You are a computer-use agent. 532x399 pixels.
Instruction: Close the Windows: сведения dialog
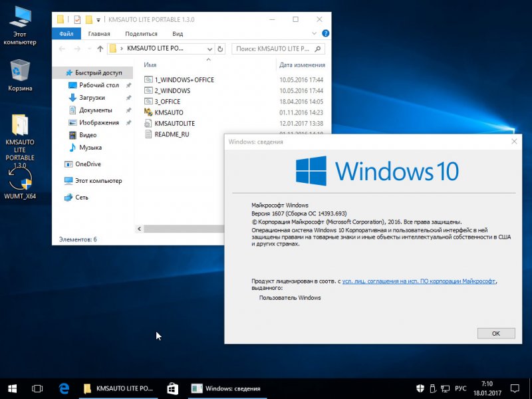514,142
